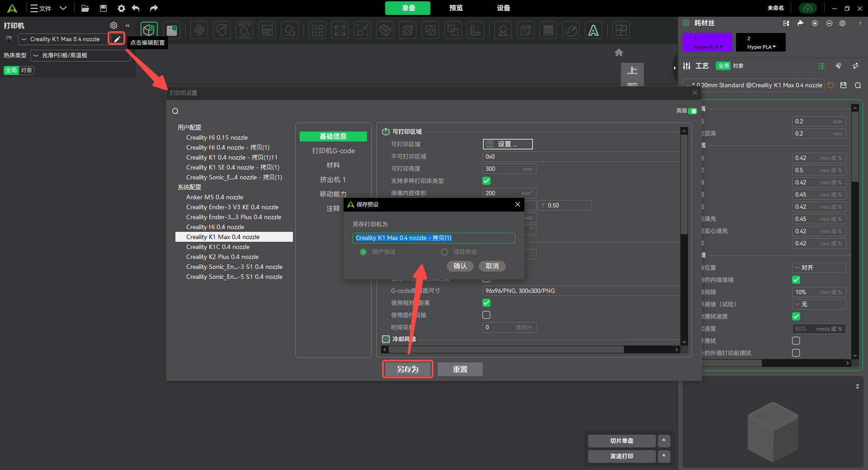Select the Rotate tool icon

222,30
